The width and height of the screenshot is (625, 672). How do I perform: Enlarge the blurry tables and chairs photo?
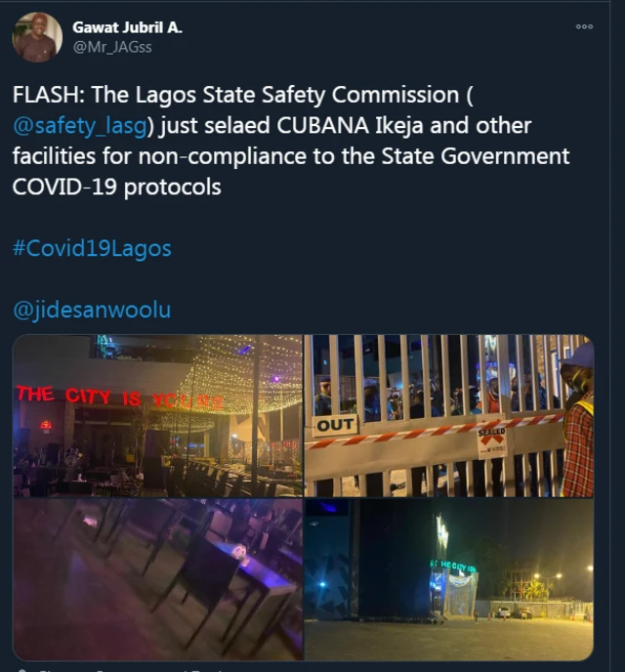click(x=157, y=579)
